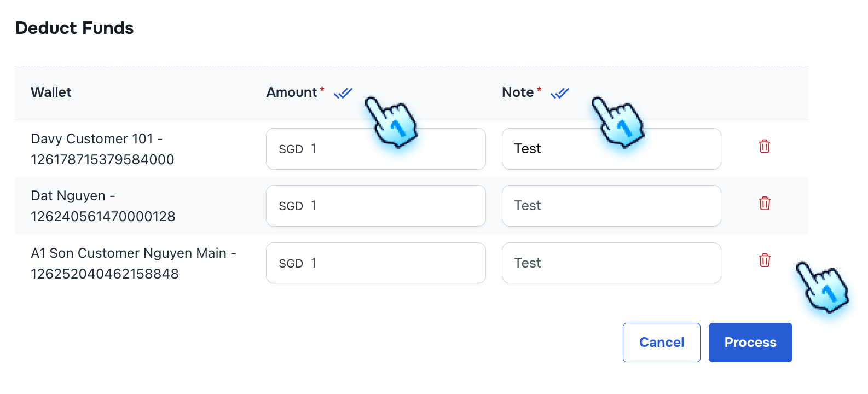Select the Amount field for A1 Son Customer
868x394 pixels.
(376, 263)
